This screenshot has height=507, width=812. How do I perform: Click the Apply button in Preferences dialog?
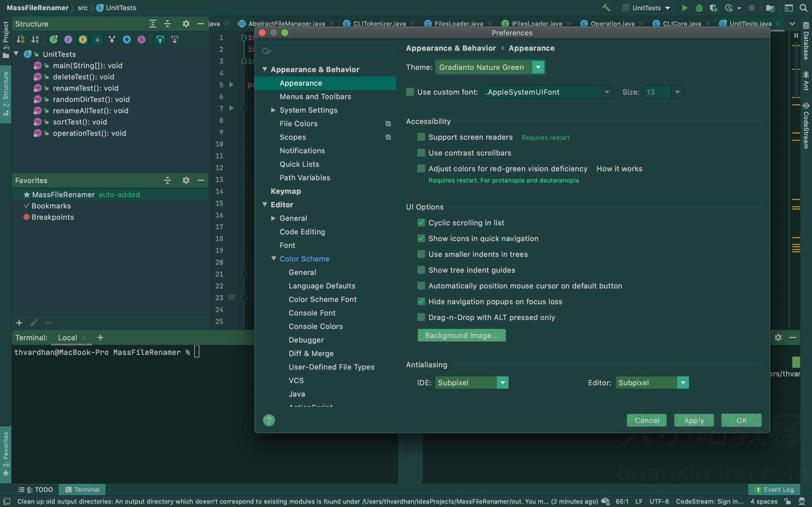click(x=694, y=420)
